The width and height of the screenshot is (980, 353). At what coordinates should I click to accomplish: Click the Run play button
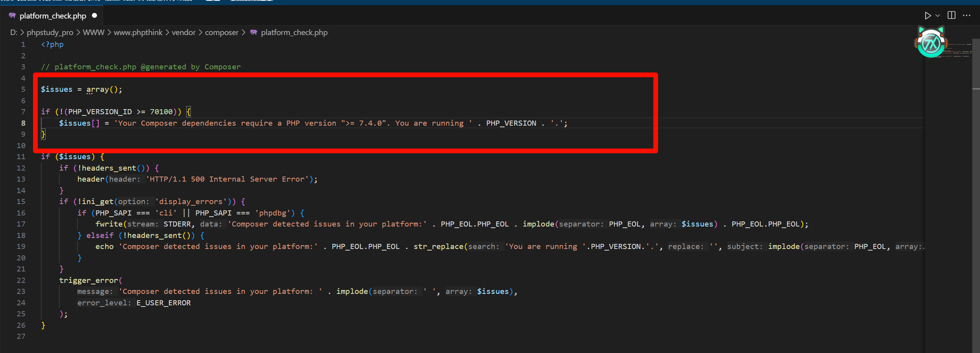(927, 16)
